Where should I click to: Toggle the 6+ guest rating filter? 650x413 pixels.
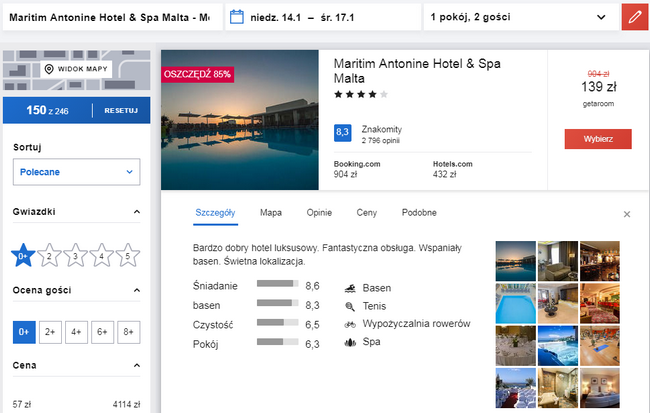102,332
